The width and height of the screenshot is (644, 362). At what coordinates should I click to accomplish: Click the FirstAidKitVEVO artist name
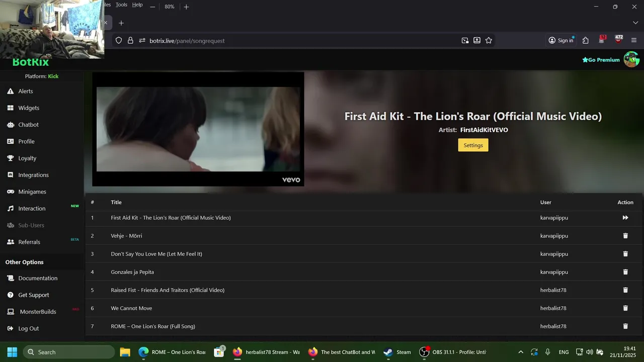pyautogui.click(x=484, y=130)
